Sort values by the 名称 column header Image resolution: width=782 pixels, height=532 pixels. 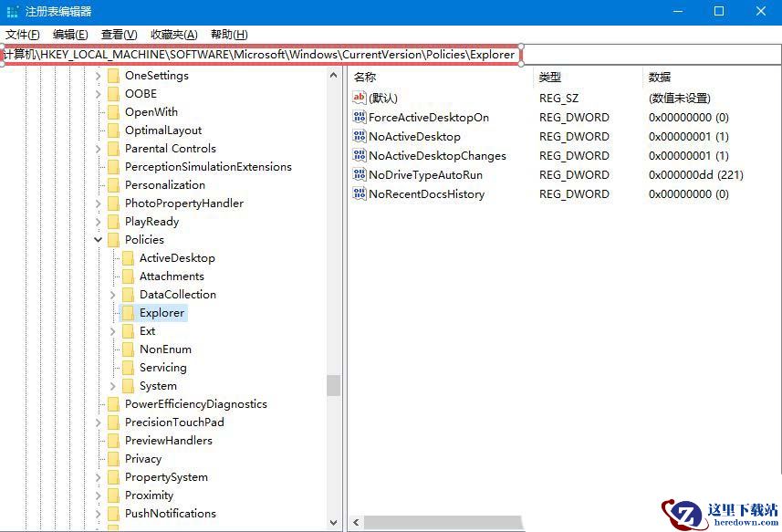click(x=365, y=77)
